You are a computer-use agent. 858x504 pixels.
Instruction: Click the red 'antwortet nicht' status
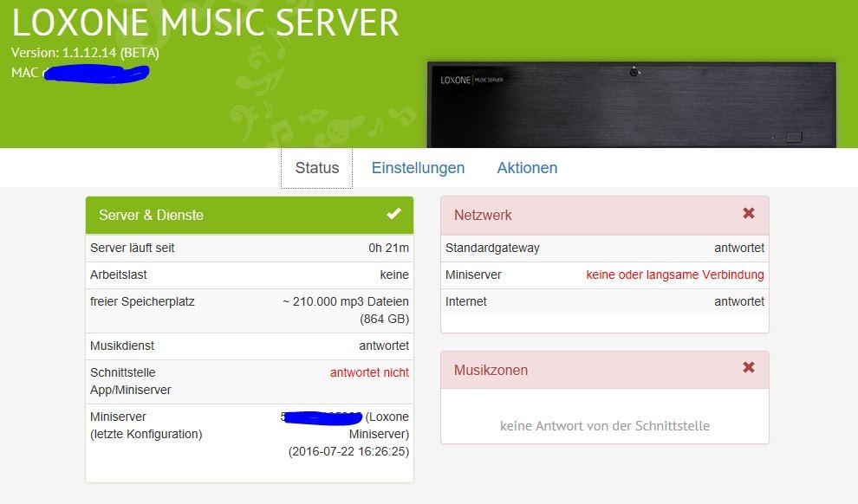369,372
